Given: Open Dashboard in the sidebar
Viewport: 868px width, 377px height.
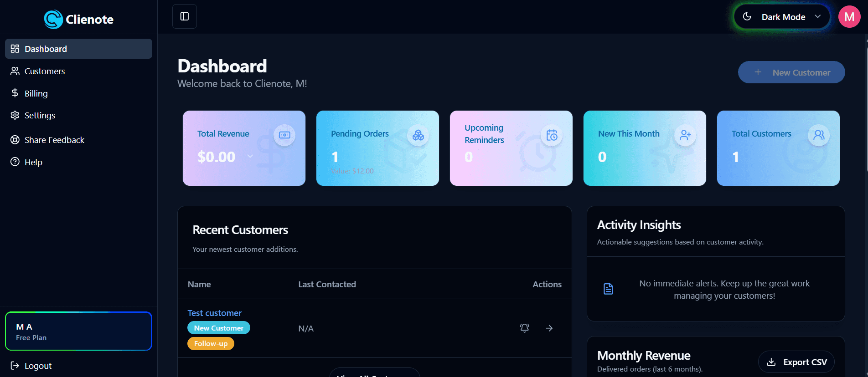Looking at the screenshot, I should point(78,49).
